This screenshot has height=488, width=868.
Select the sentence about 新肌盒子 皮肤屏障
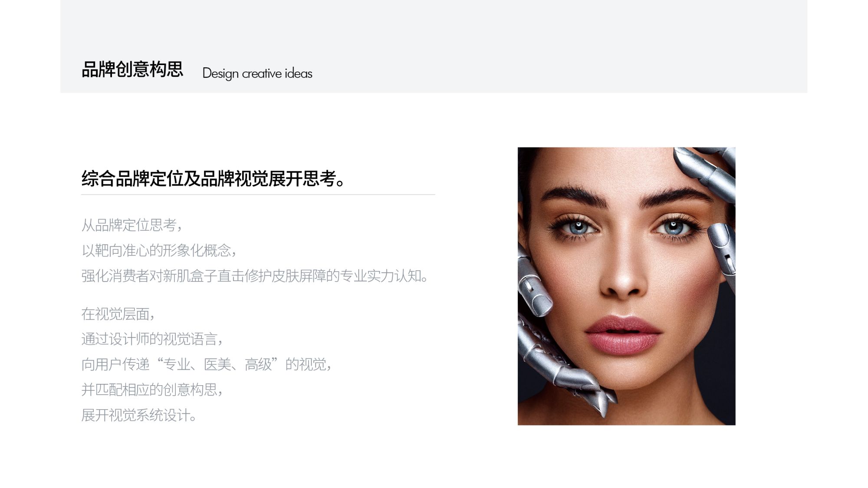click(255, 276)
